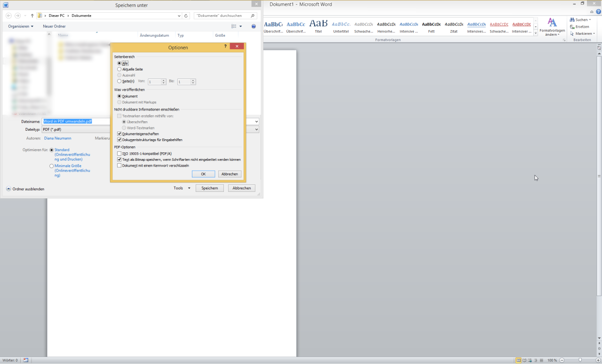
Task: Click the blue help icon in save dialog
Action: pyautogui.click(x=253, y=26)
